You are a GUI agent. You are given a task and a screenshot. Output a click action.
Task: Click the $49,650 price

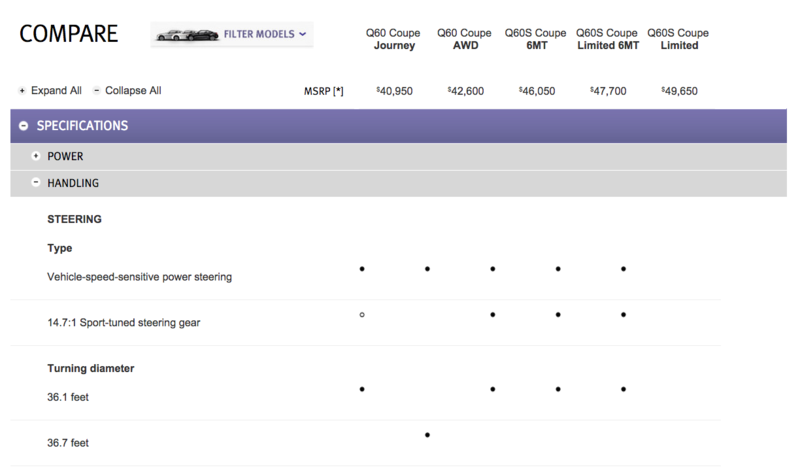pos(680,91)
